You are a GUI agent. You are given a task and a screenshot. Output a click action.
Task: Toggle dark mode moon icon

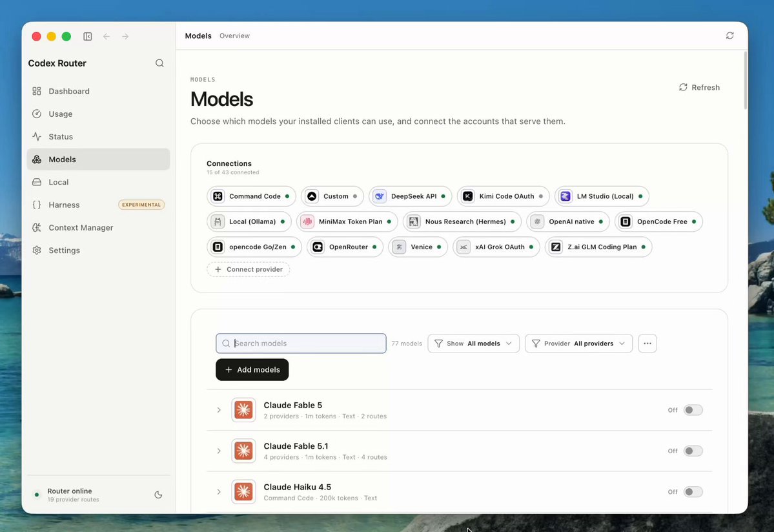pos(158,495)
